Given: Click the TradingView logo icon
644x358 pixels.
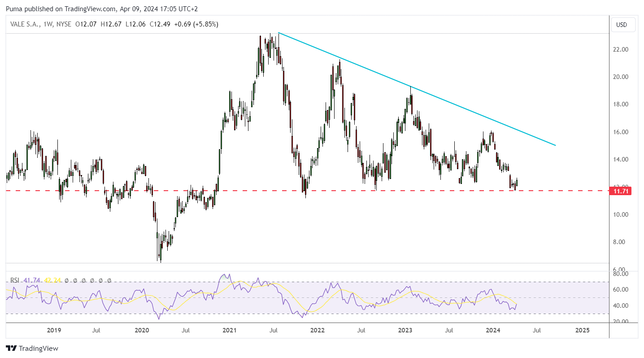Looking at the screenshot, I should 11,348.
